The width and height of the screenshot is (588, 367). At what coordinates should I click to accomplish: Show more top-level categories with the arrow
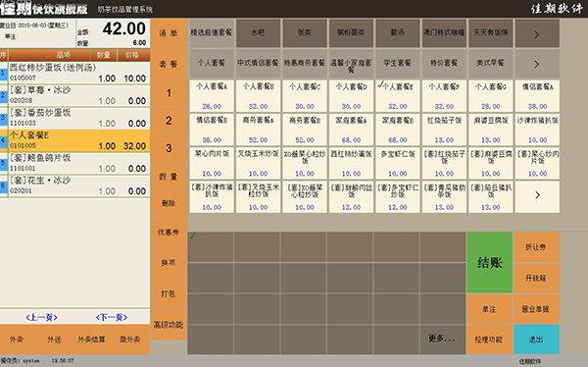(x=537, y=34)
